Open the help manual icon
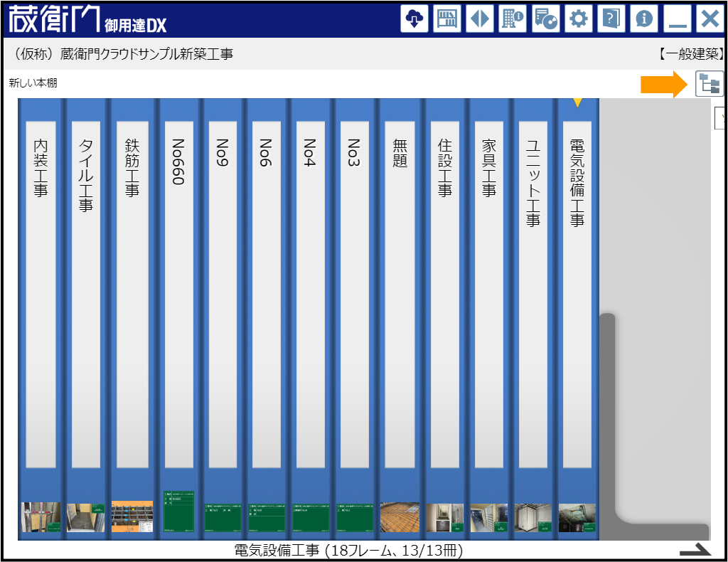This screenshot has width=728, height=562. tap(611, 18)
